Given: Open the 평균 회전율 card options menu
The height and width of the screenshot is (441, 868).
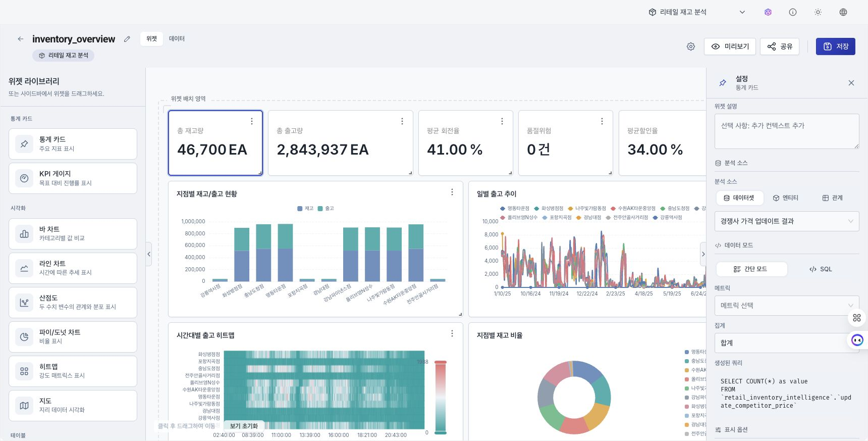Looking at the screenshot, I should point(502,121).
